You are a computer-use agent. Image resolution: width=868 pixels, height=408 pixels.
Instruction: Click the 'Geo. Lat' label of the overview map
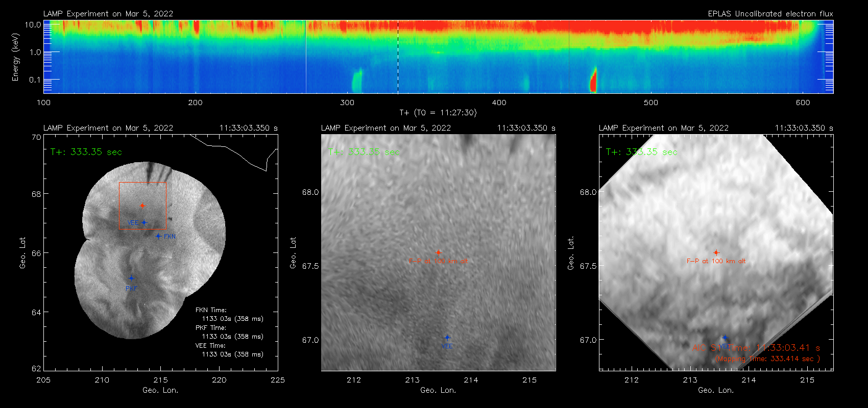[22, 252]
